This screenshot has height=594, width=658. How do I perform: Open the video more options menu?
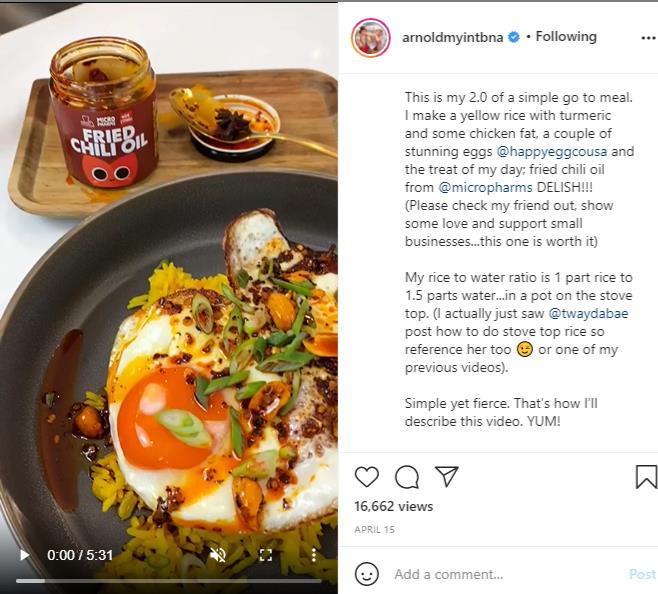click(x=313, y=555)
